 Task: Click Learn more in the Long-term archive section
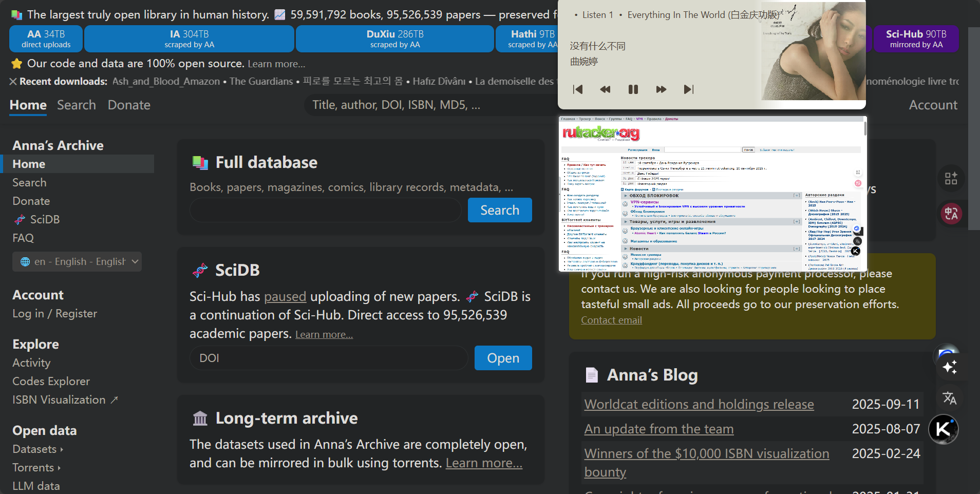coord(484,463)
